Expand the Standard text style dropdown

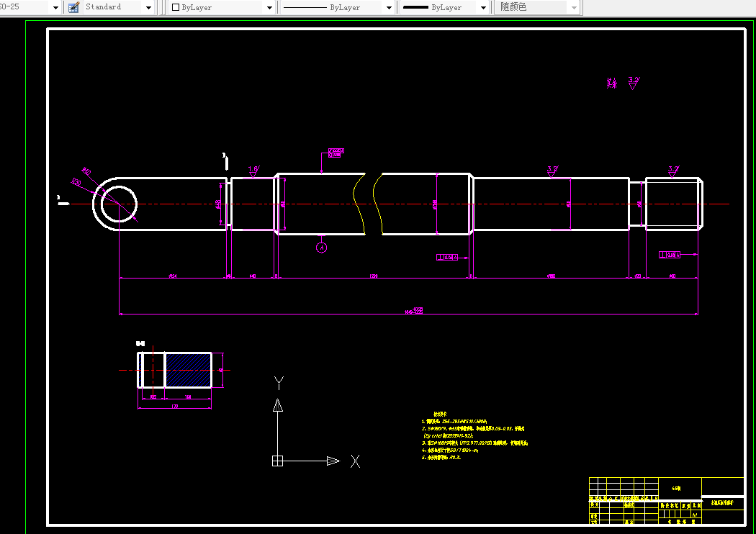click(148, 7)
